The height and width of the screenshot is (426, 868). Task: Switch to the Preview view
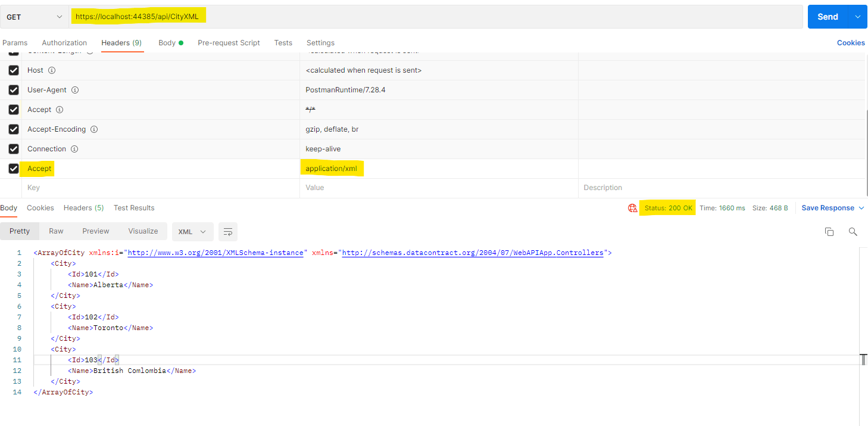(96, 231)
